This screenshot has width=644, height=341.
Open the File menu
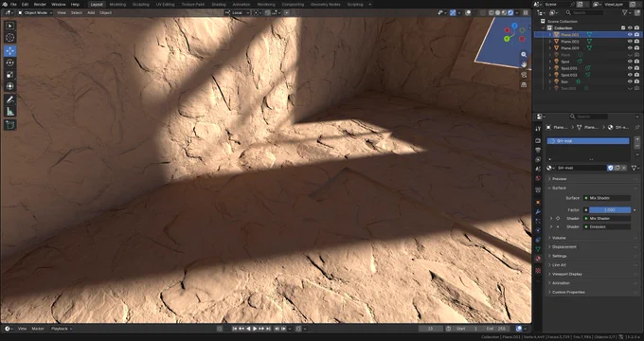click(x=13, y=4)
